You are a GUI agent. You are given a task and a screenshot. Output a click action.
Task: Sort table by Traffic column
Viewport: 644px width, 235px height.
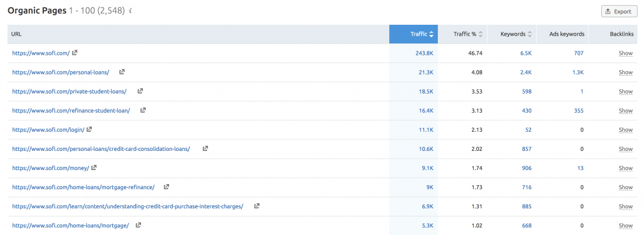coord(414,34)
